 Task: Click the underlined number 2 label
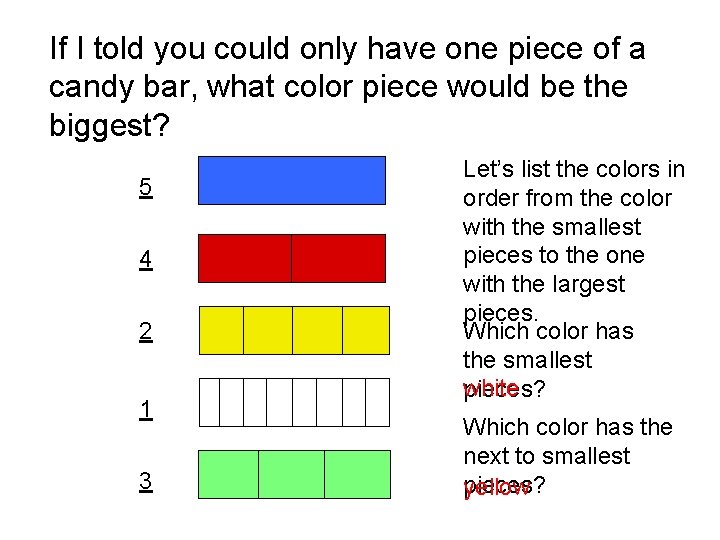click(146, 333)
